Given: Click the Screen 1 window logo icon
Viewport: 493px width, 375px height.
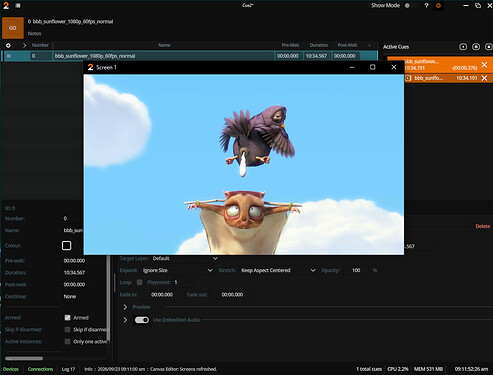Looking at the screenshot, I should [x=90, y=67].
